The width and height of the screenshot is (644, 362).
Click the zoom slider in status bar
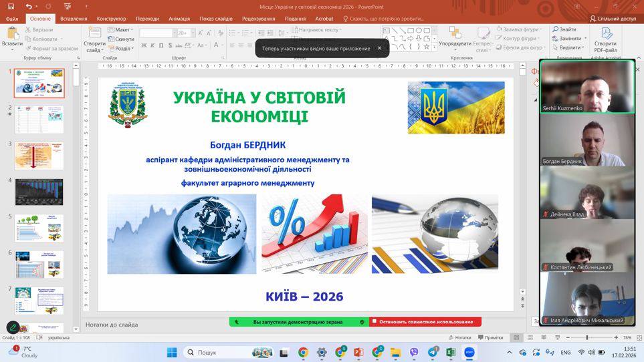click(591, 337)
